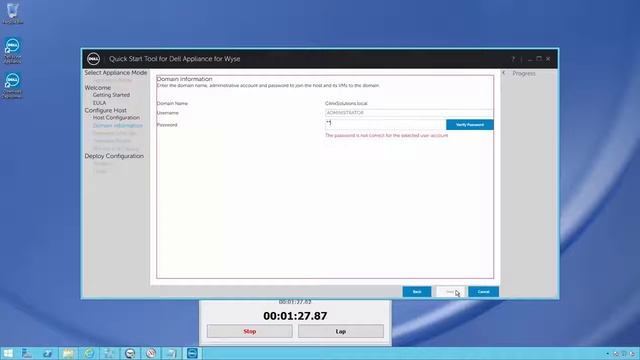Click the 00:01:27.87 stopwatch time display
Image resolution: width=640 pixels, height=360 pixels.
click(295, 316)
